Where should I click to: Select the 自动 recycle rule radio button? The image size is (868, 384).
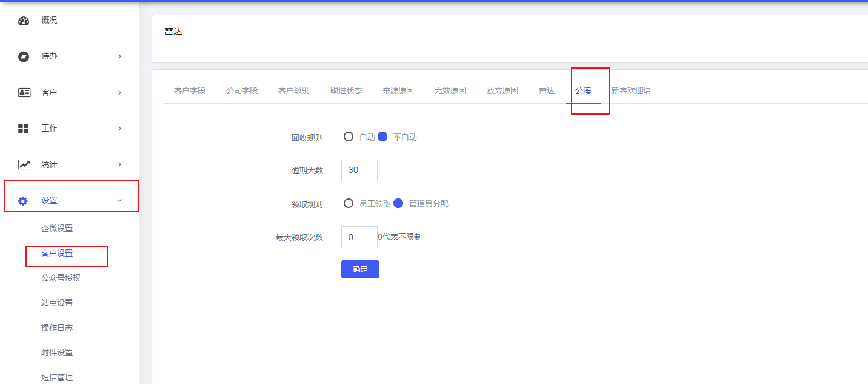click(349, 137)
